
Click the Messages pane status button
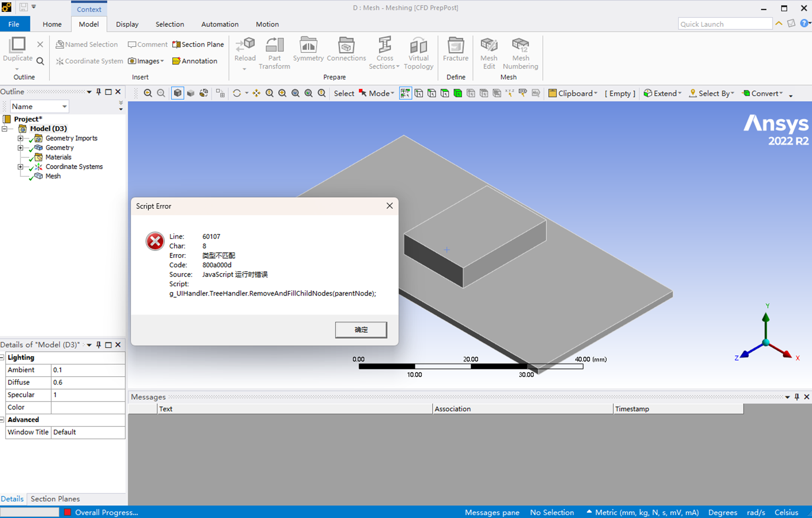click(492, 512)
